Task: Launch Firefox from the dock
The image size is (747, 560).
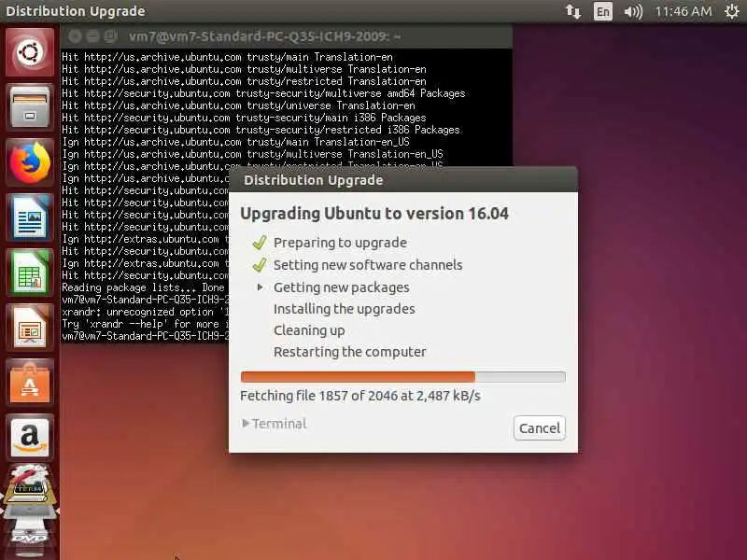Action: pyautogui.click(x=30, y=162)
